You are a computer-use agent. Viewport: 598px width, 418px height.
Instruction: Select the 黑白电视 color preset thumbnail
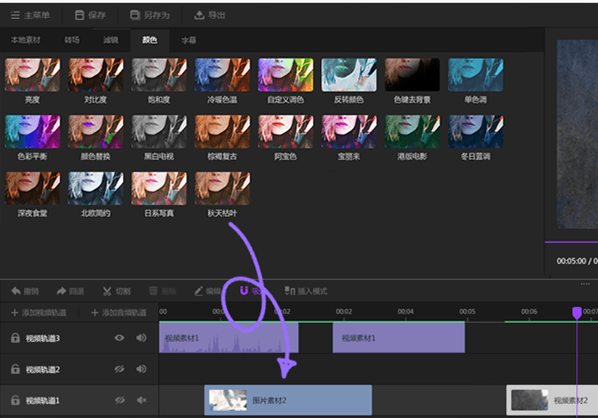159,132
